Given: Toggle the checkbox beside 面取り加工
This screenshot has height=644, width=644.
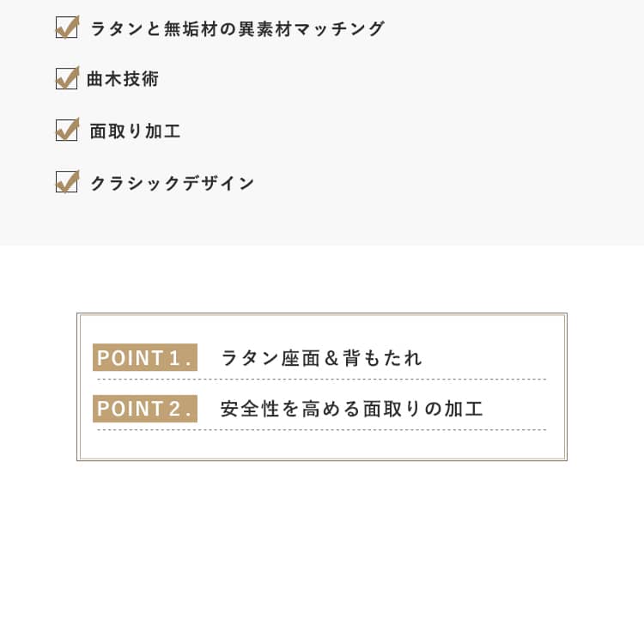Looking at the screenshot, I should 67,130.
